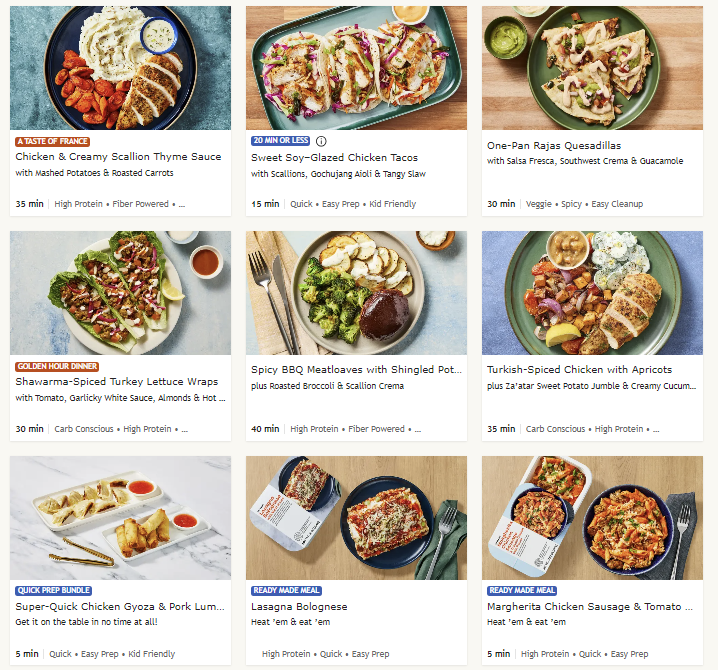The width and height of the screenshot is (718, 670).
Task: Expand truncated tags on Spicy BBQ Meatloaves
Action: click(417, 429)
